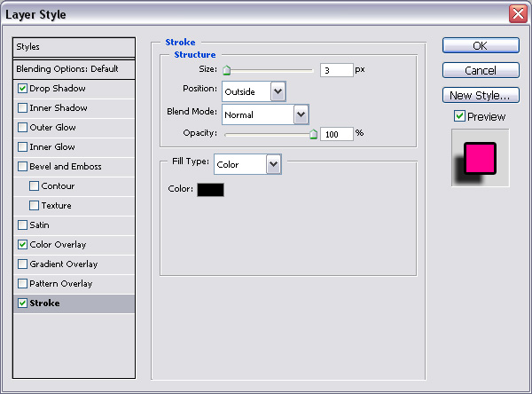This screenshot has height=394, width=532.
Task: Click the style preview thumbnail
Action: pyautogui.click(x=480, y=158)
